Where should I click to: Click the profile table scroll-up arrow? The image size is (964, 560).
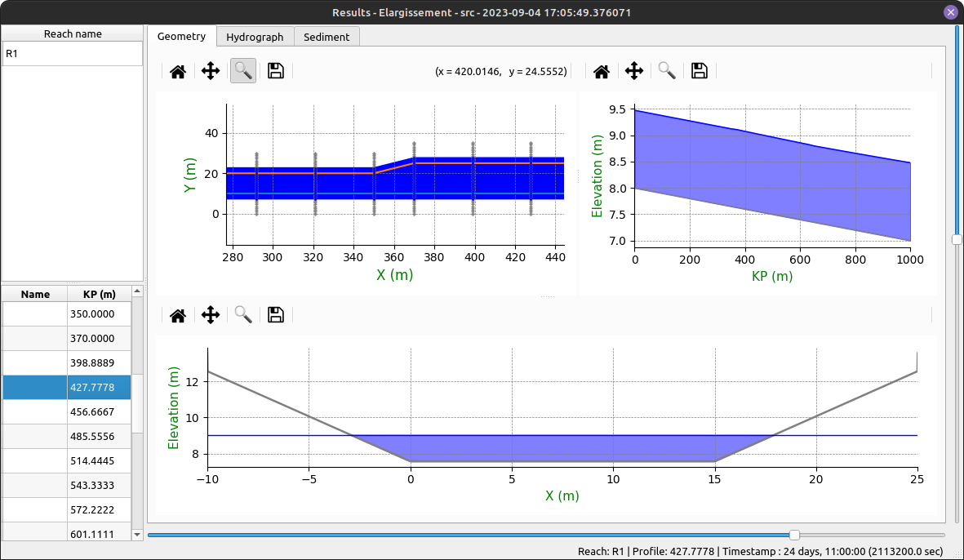click(x=137, y=291)
